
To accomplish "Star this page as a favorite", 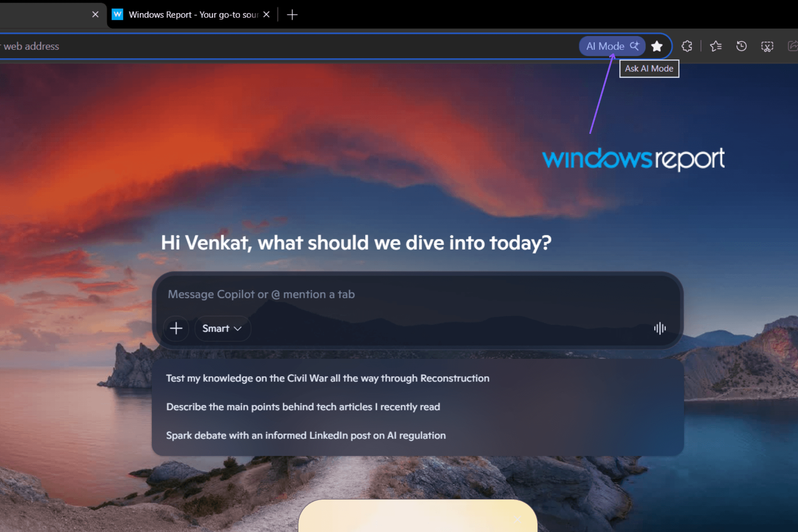I will (x=657, y=46).
